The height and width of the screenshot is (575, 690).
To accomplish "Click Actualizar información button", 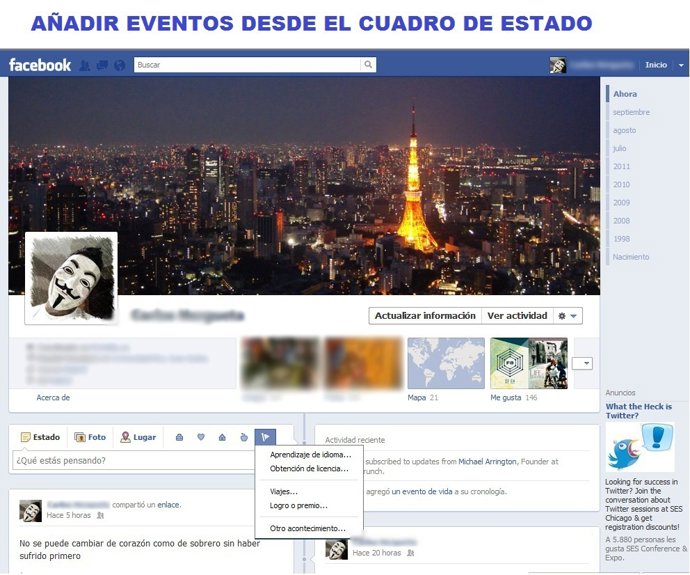I will (x=425, y=315).
